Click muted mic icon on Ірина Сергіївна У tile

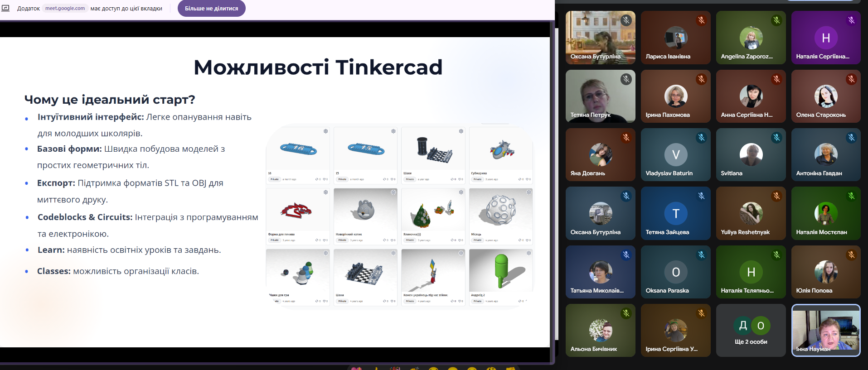(701, 313)
